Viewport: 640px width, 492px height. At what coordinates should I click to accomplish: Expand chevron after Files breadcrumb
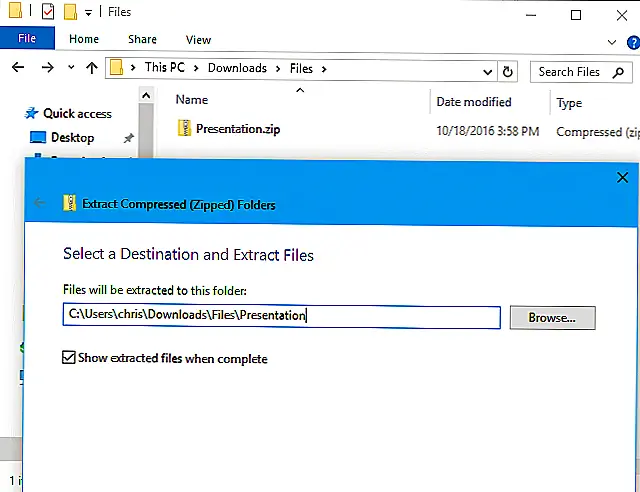[324, 69]
